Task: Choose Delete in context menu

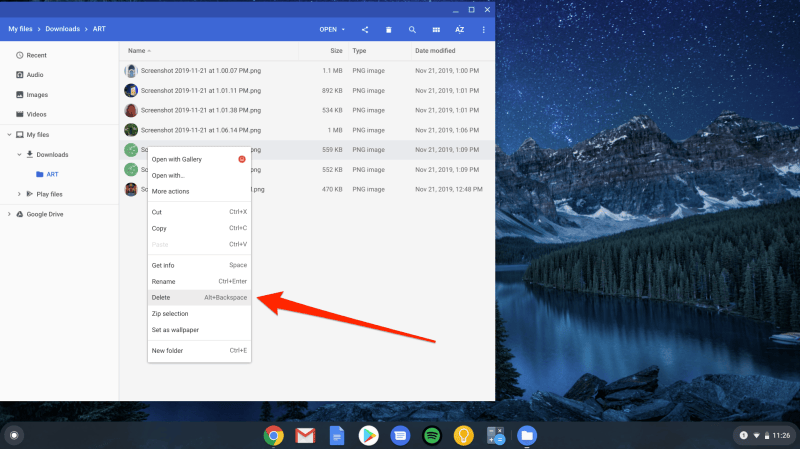Action: coord(199,297)
